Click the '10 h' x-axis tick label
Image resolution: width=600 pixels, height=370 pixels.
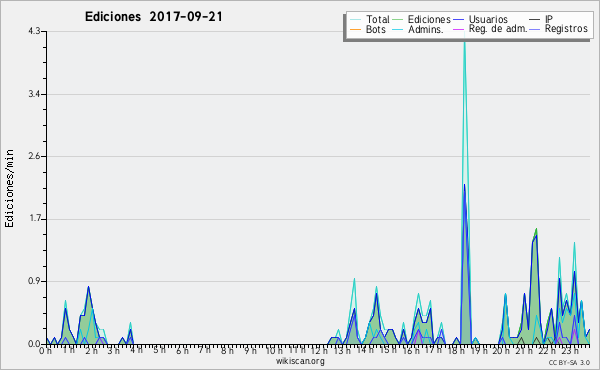pyautogui.click(x=274, y=350)
